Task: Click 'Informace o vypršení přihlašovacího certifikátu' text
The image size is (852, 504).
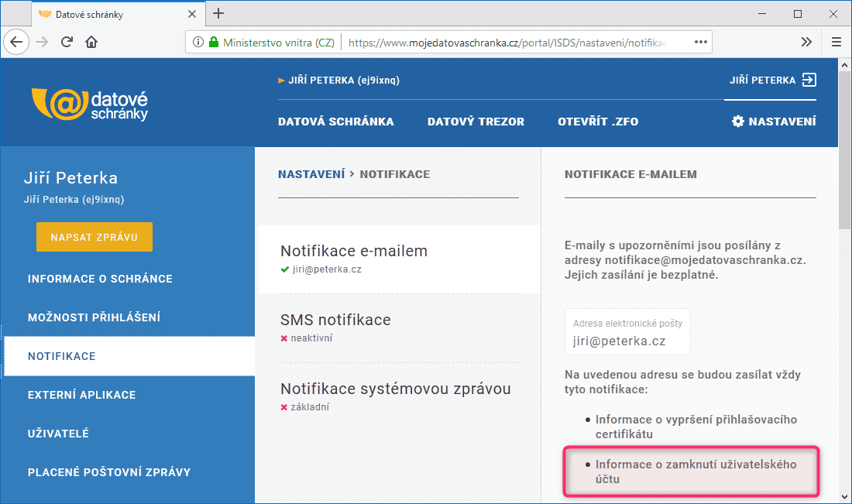Action: coord(696,427)
